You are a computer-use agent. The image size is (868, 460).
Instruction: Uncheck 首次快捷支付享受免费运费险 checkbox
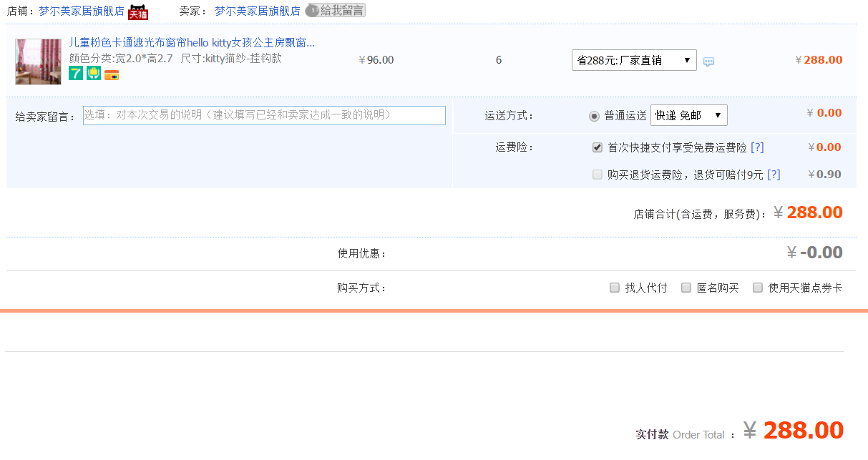(x=598, y=147)
